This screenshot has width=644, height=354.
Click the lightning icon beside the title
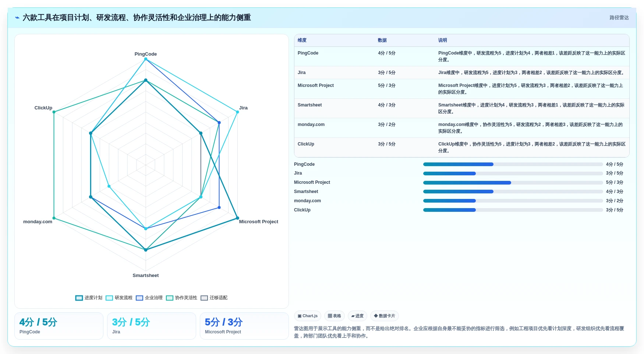click(17, 18)
